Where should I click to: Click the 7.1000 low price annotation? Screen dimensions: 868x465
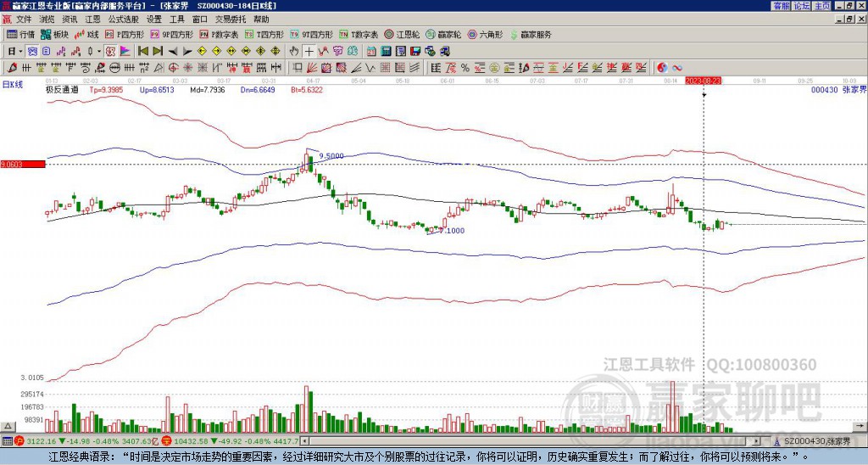pos(452,231)
